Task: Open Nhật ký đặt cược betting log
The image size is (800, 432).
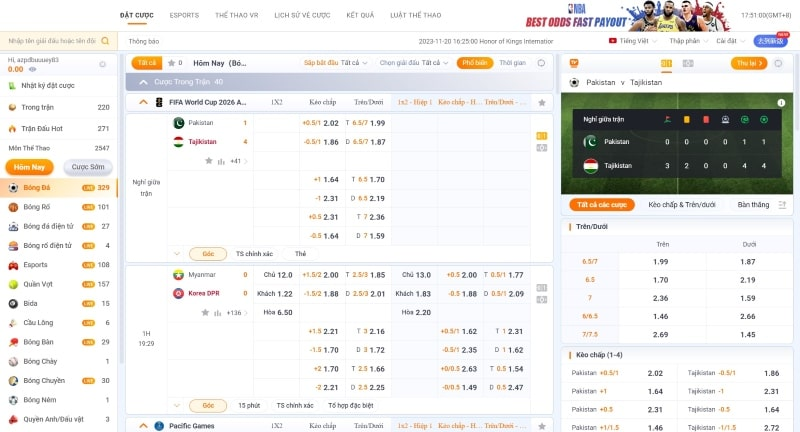Action: pyautogui.click(x=48, y=86)
